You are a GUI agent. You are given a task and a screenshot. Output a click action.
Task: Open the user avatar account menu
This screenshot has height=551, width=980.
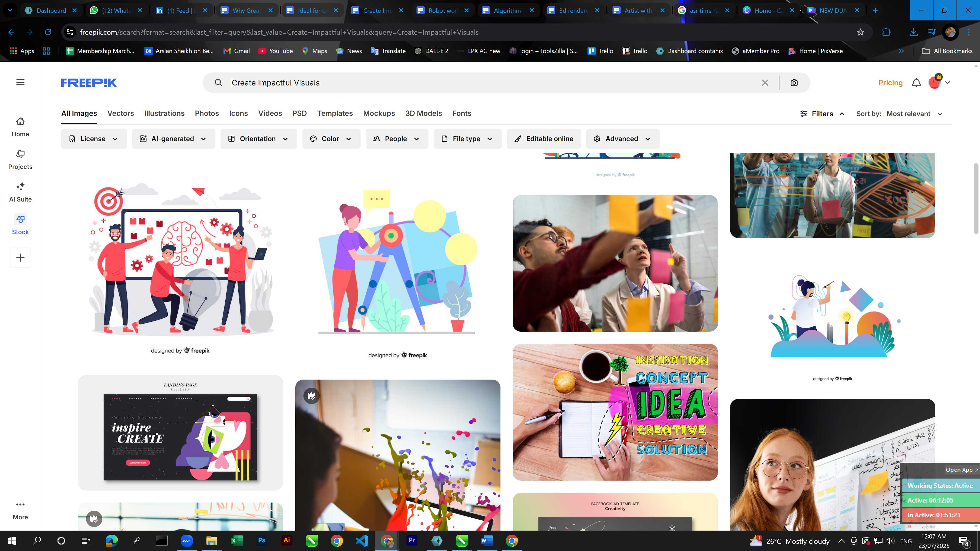939,82
